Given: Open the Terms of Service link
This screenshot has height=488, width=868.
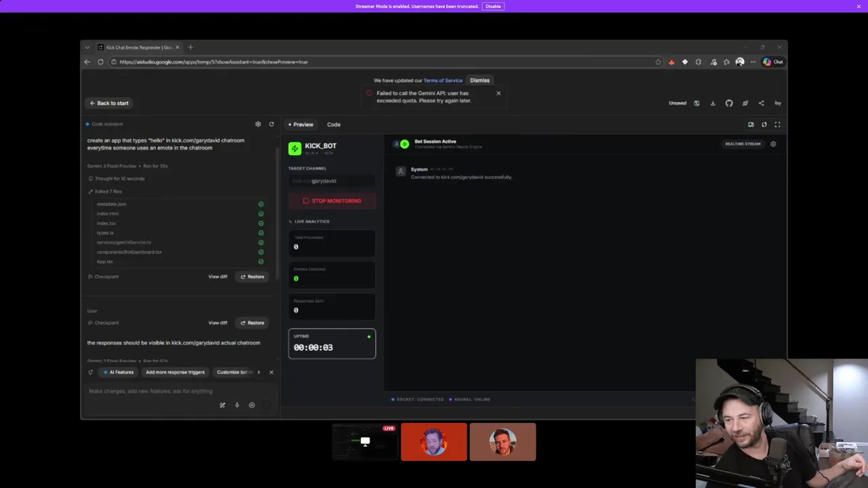Looking at the screenshot, I should click(x=443, y=80).
